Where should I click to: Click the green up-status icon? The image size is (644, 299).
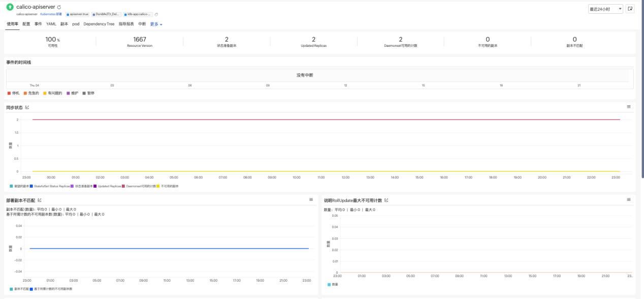(x=10, y=7)
